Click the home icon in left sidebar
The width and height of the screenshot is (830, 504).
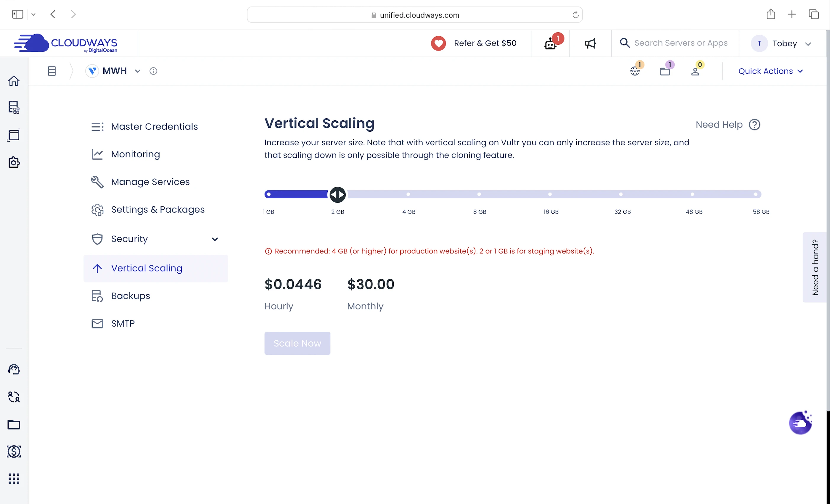click(x=14, y=81)
